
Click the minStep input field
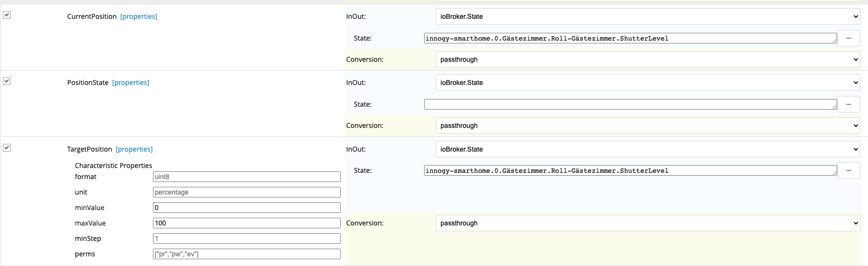246,238
